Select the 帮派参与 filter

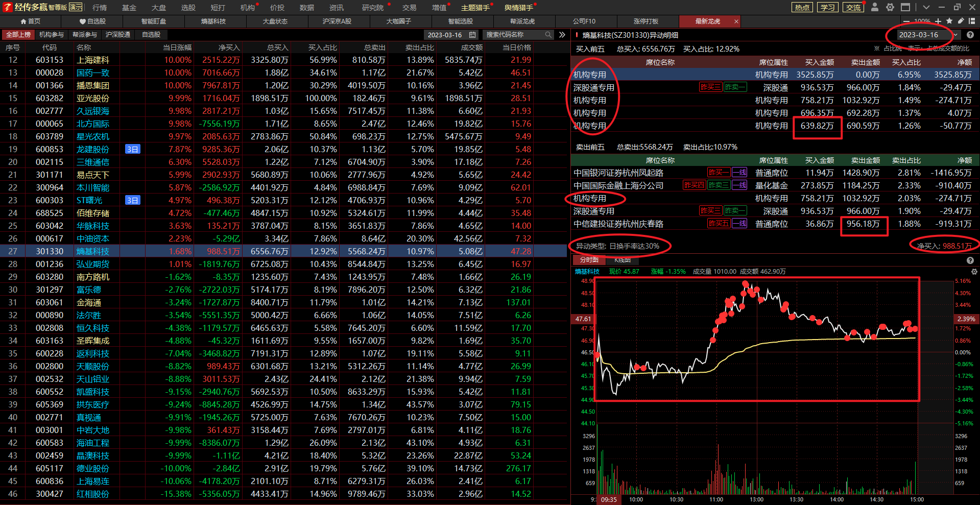[x=85, y=35]
